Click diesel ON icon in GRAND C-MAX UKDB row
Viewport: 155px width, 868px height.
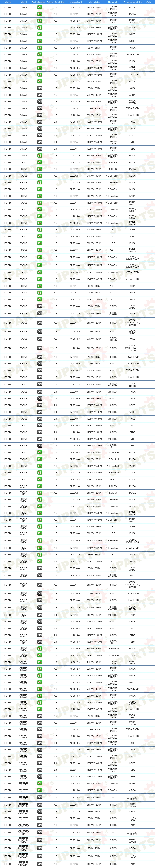[x=40, y=756]
